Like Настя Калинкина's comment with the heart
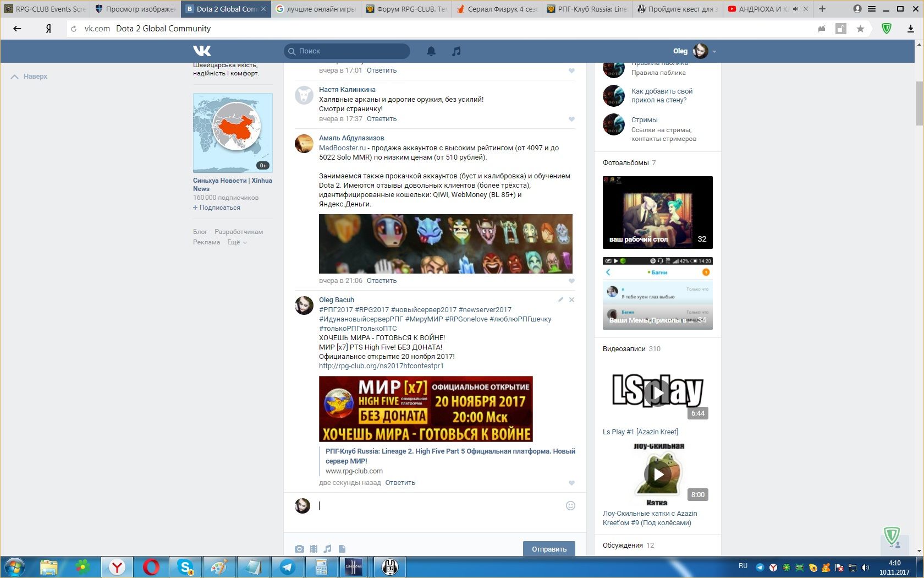 [x=571, y=119]
